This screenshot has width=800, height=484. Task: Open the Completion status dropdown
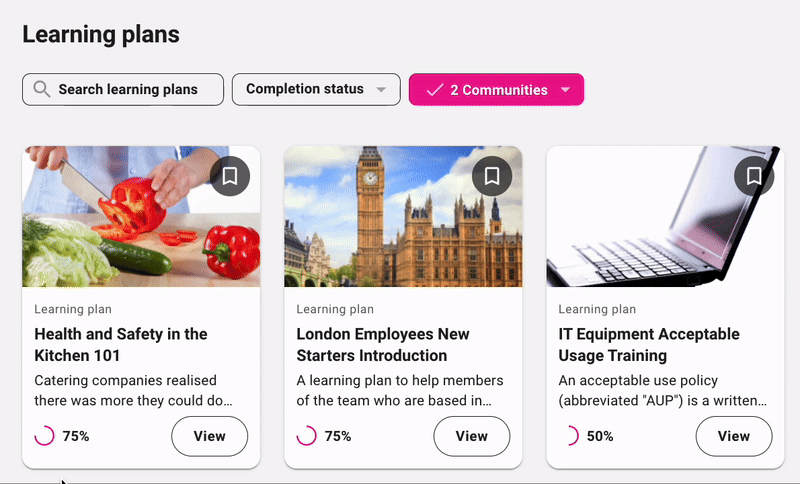click(305, 89)
